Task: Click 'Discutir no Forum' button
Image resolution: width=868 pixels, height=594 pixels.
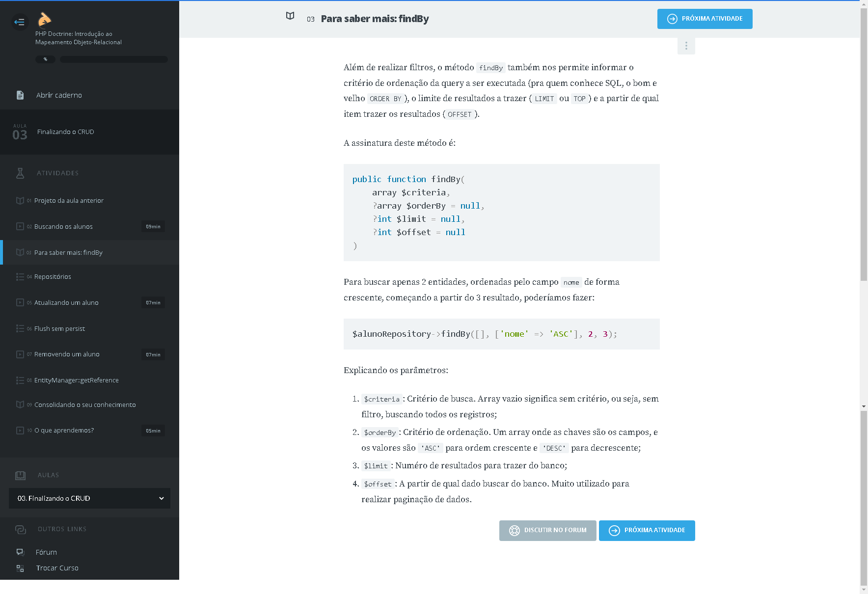Action: point(547,531)
